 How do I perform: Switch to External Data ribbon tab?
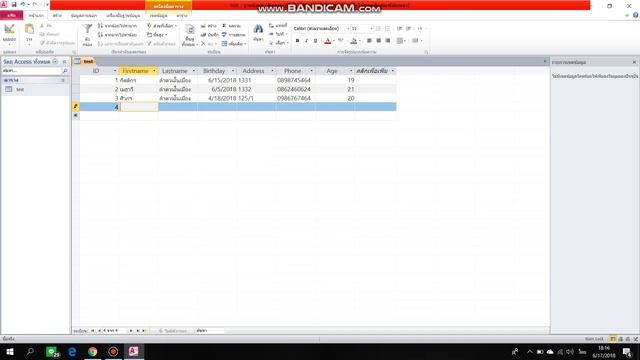[x=84, y=16]
